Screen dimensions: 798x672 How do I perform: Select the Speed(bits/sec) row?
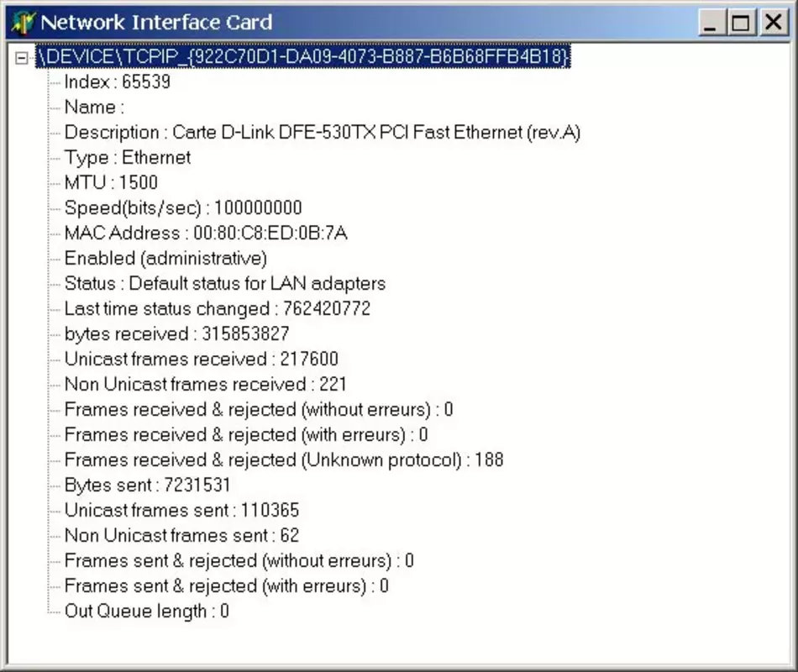tap(183, 207)
